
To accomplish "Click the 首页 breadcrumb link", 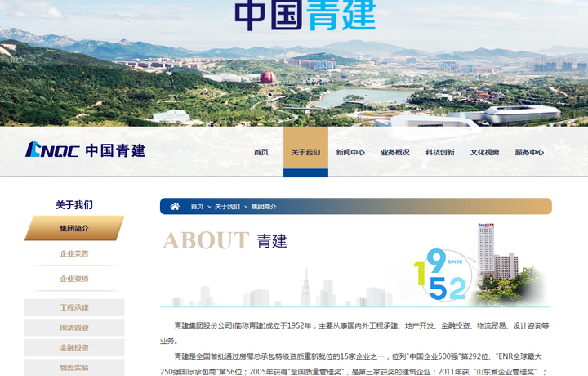I will click(197, 206).
